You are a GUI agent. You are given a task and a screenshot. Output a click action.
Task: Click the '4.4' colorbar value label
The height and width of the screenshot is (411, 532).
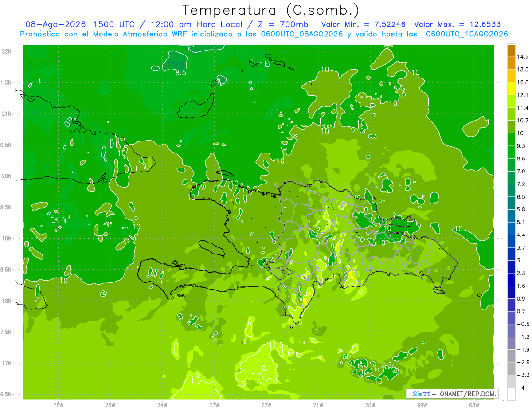pyautogui.click(x=522, y=235)
